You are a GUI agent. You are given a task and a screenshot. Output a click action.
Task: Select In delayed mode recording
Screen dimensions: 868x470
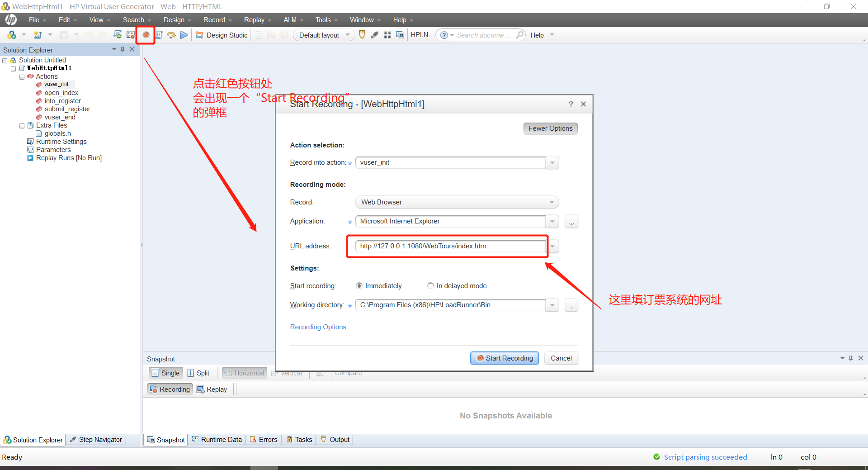pos(430,285)
